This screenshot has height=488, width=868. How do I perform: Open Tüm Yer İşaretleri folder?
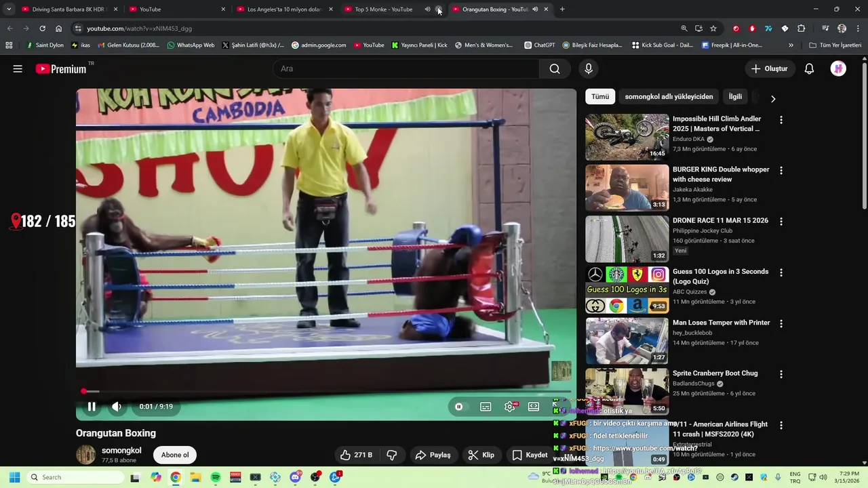coord(835,45)
